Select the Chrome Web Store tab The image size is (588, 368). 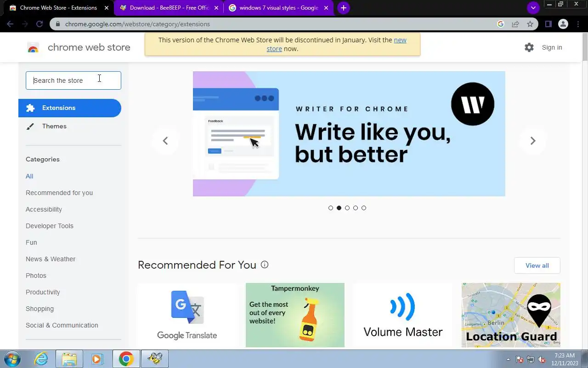click(x=58, y=8)
